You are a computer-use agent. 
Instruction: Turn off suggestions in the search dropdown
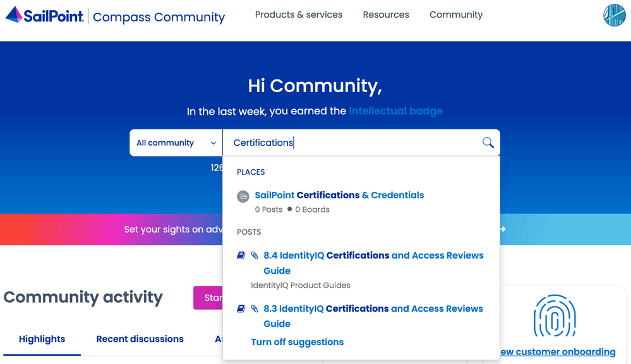297,342
